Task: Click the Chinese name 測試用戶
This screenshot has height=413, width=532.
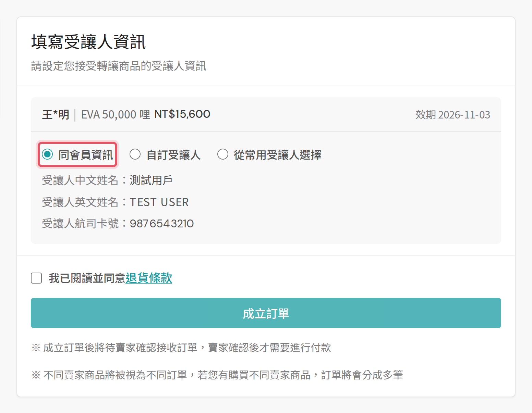Action: click(x=151, y=180)
